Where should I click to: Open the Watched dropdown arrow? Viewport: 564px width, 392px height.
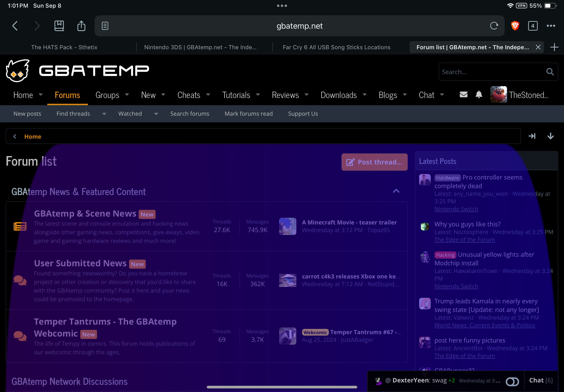pos(156,114)
